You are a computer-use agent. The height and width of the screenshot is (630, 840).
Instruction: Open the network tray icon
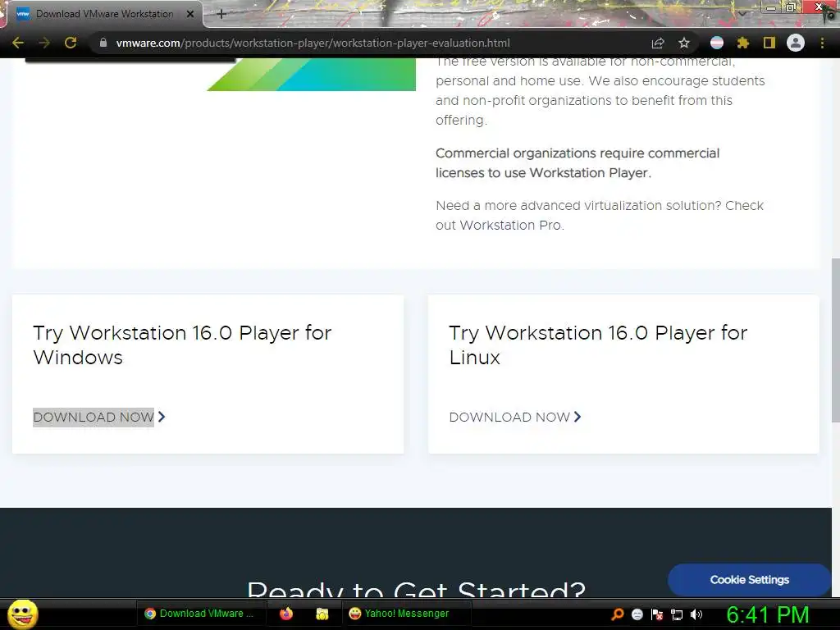point(677,615)
